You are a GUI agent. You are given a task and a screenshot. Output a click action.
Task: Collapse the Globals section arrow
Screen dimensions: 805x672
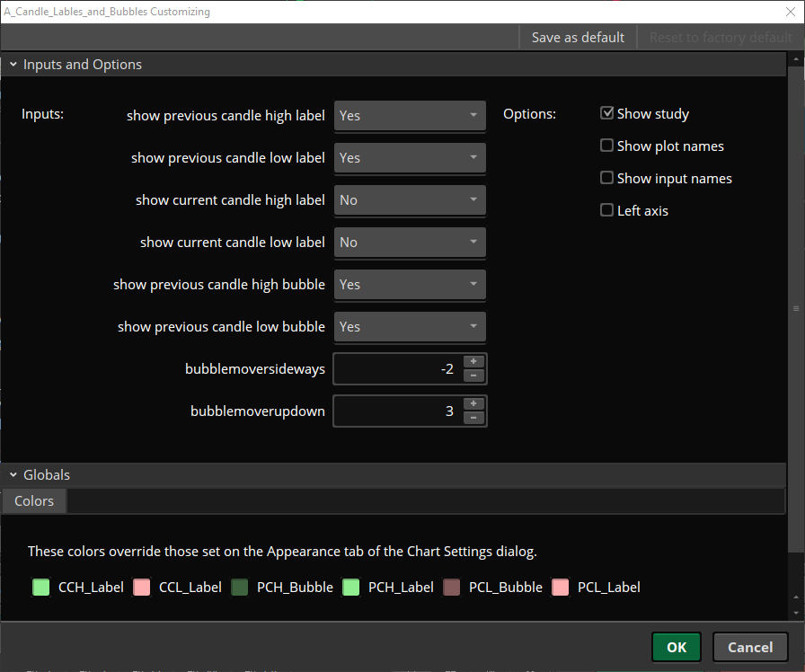(x=13, y=475)
